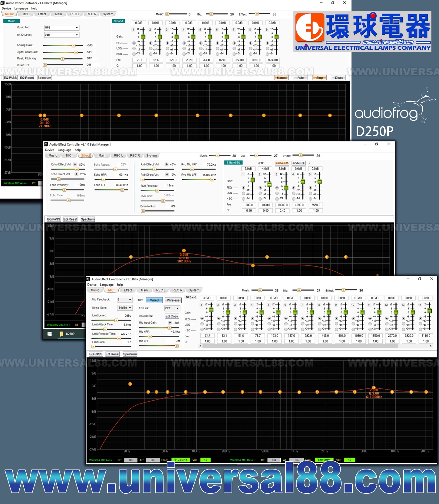Click the 6110.0 frequency field for band 14
Screen dimensions: 439x504
[x=425, y=335]
